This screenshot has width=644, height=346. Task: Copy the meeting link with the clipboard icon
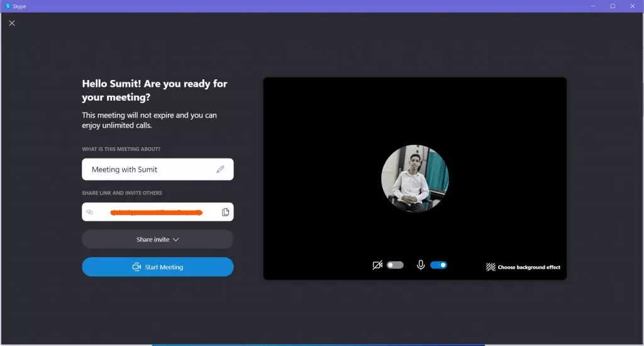(x=225, y=212)
